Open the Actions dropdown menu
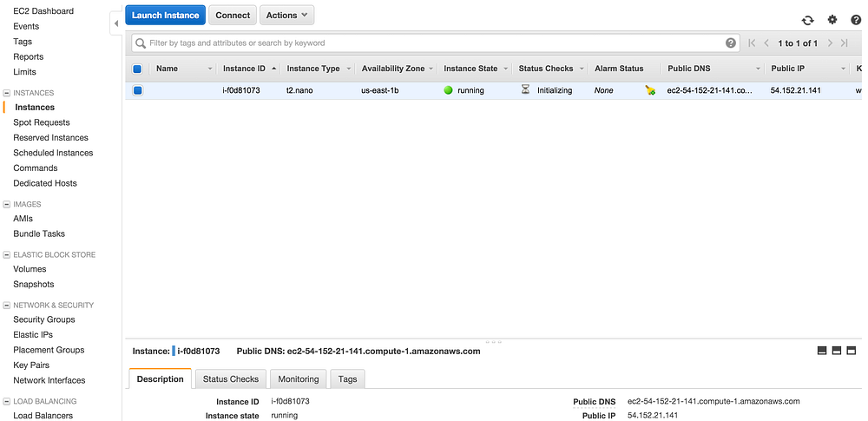This screenshot has width=868, height=421. (x=286, y=15)
